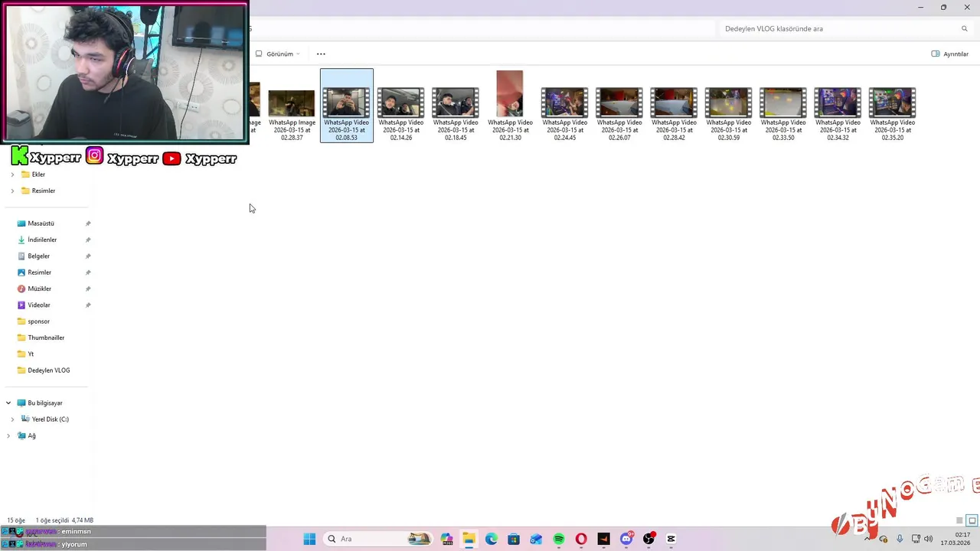Select WhatsApp Video 02.21.30 thumbnail

click(510, 106)
